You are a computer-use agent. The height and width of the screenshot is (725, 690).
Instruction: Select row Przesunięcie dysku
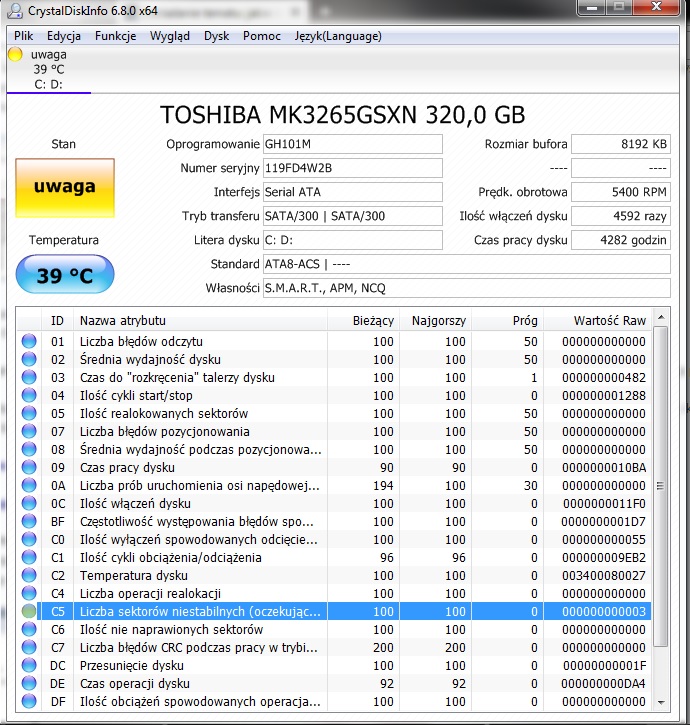click(334, 666)
